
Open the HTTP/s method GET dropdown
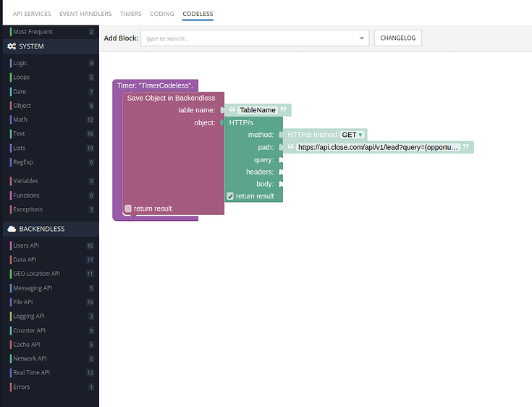point(352,135)
